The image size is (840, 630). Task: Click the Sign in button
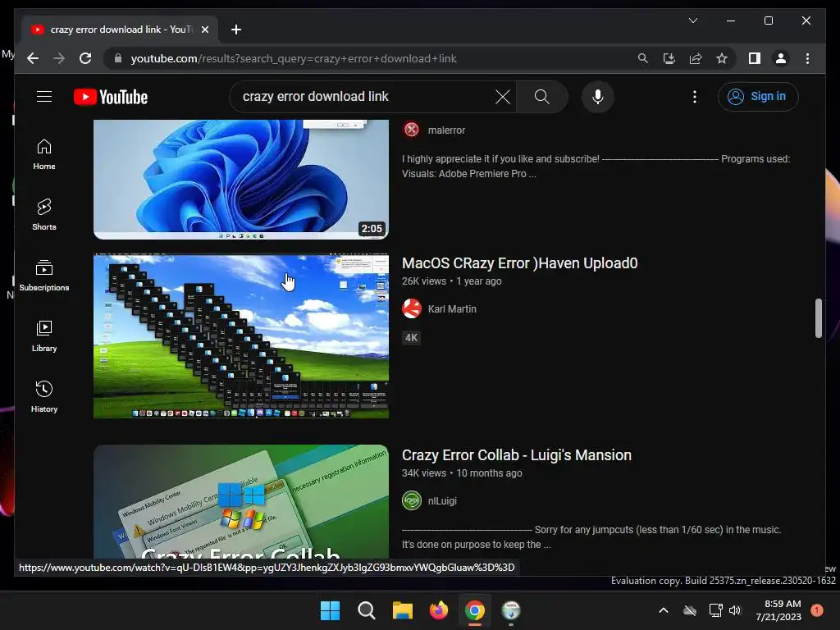[x=757, y=97]
